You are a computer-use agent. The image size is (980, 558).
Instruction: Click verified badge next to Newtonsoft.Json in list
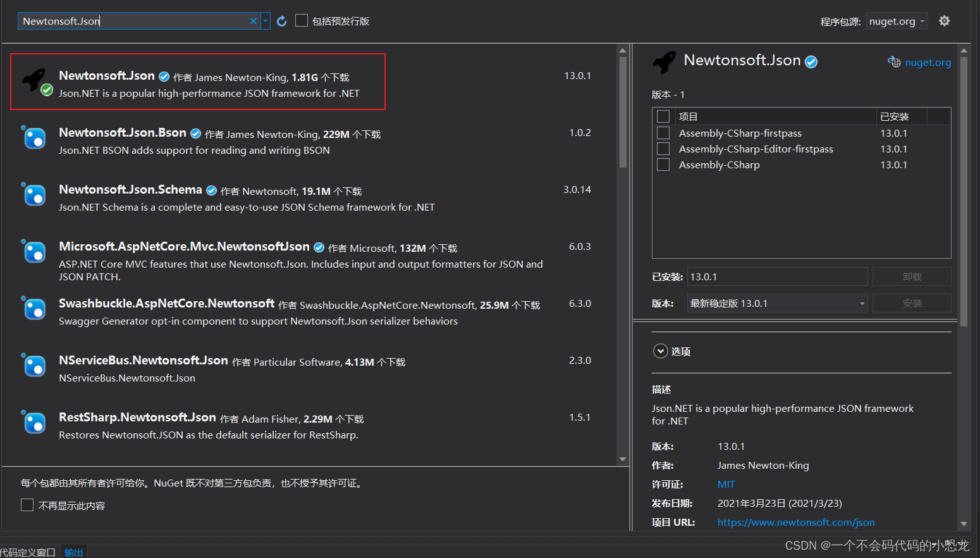[x=164, y=77]
